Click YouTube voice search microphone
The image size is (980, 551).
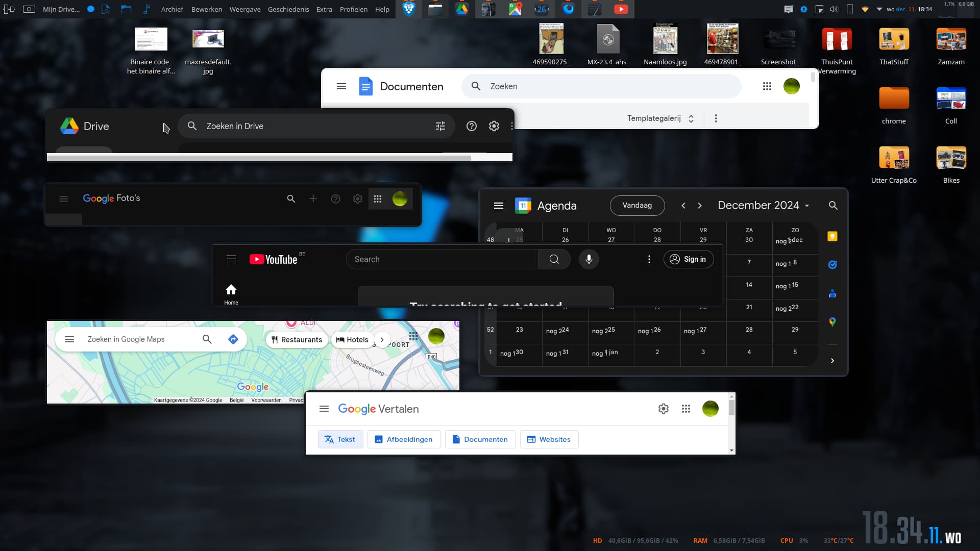(589, 259)
